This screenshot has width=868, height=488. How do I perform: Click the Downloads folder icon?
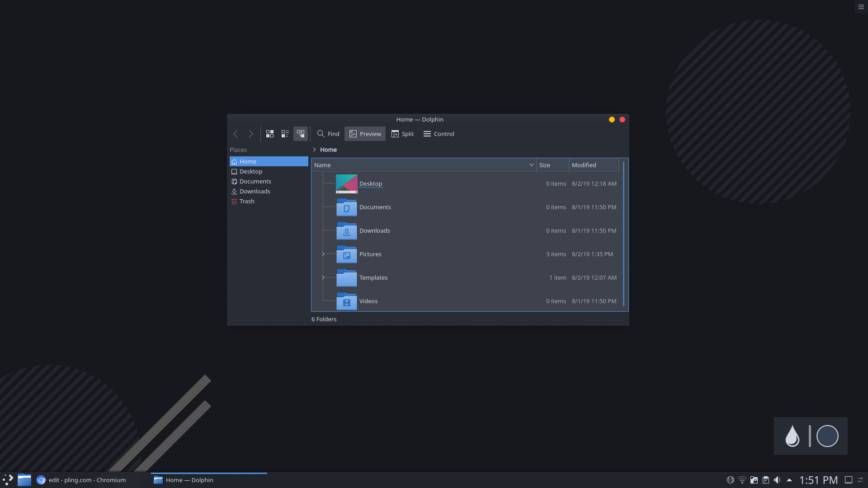[x=347, y=230]
